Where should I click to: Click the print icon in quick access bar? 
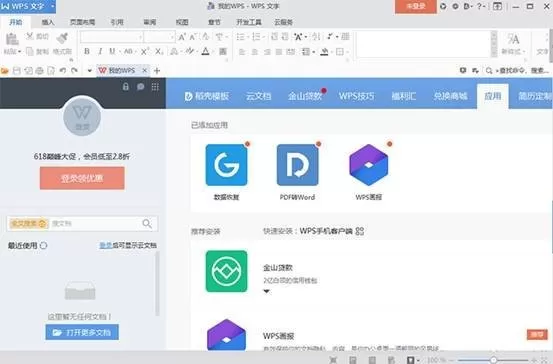(40, 71)
